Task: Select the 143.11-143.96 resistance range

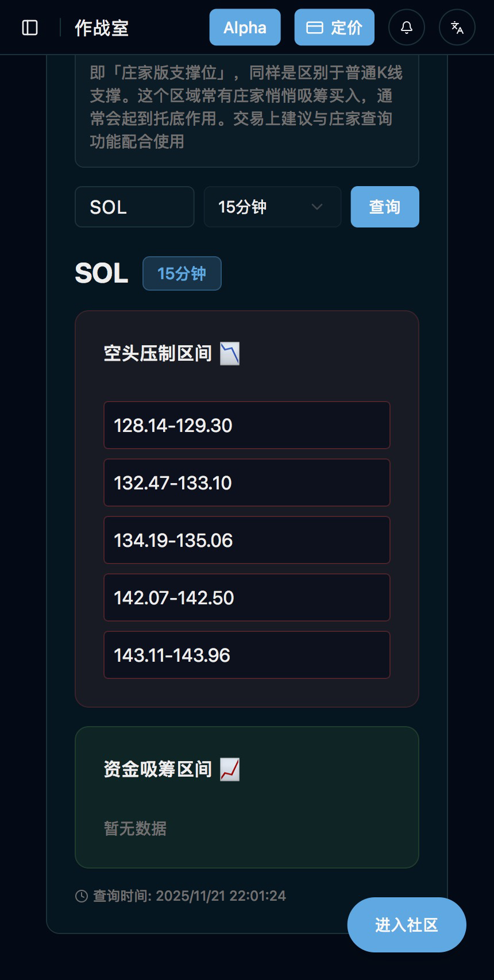Action: tap(247, 655)
